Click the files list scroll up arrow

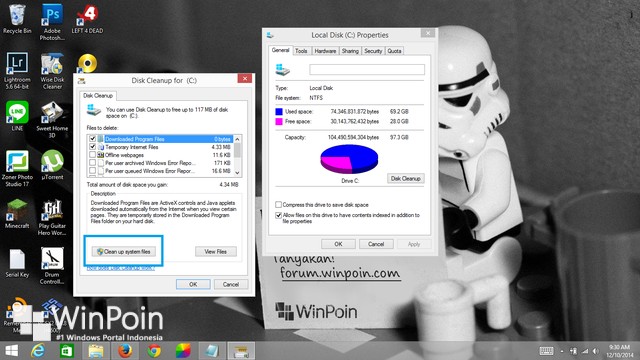(238, 139)
